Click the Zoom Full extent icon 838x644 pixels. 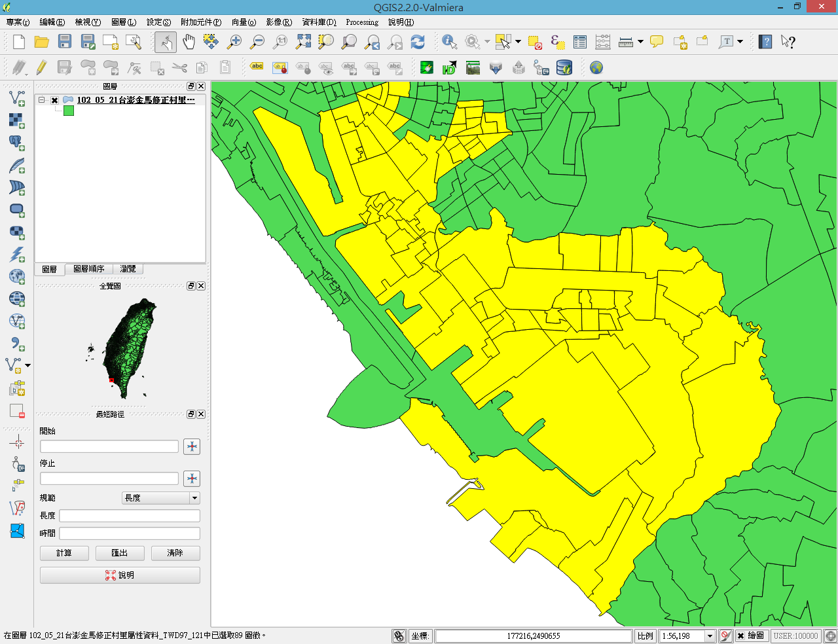click(x=303, y=42)
